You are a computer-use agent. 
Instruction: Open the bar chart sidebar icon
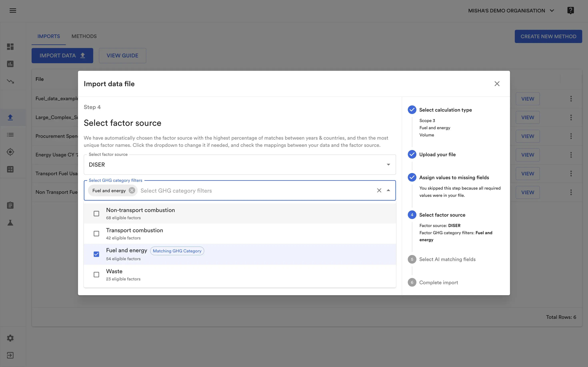pos(10,64)
